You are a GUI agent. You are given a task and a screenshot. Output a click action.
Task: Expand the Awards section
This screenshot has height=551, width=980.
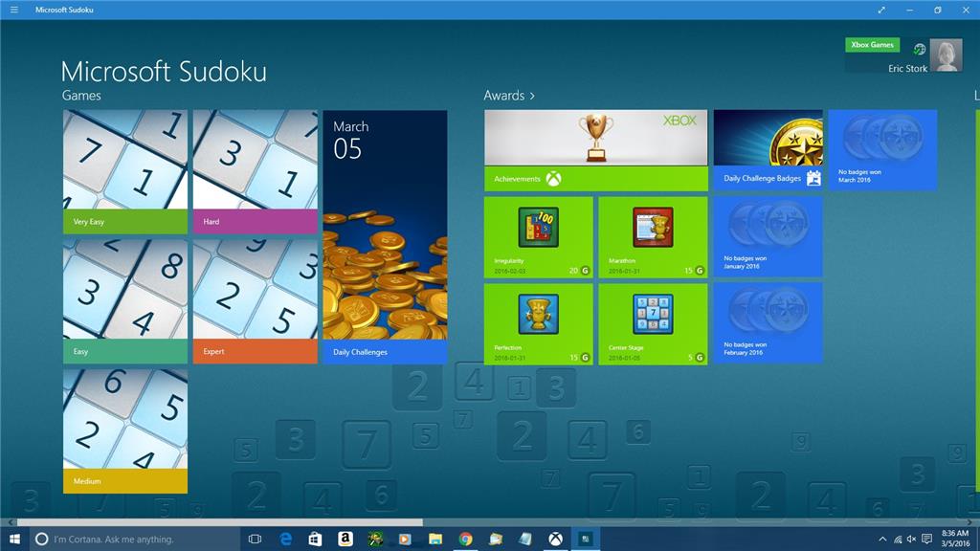509,96
